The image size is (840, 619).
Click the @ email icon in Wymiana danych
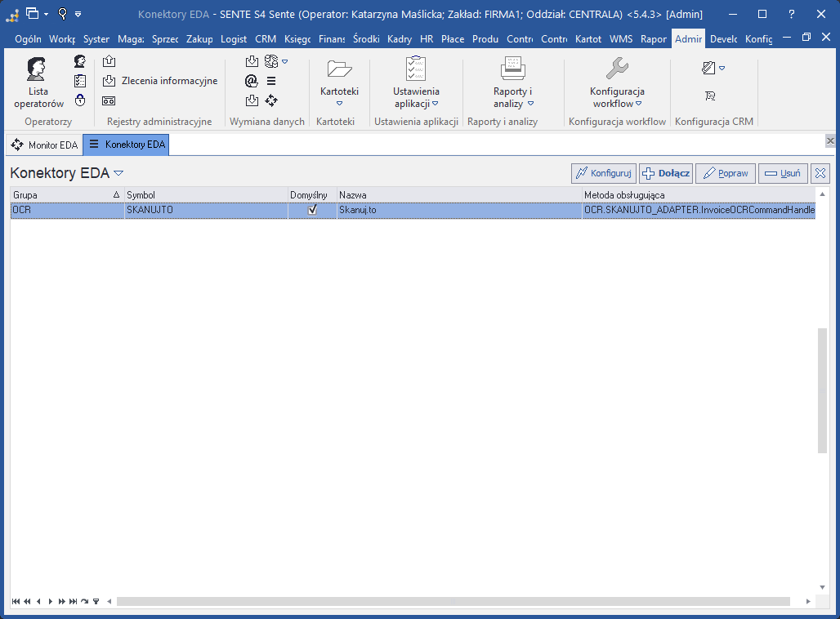[x=251, y=81]
